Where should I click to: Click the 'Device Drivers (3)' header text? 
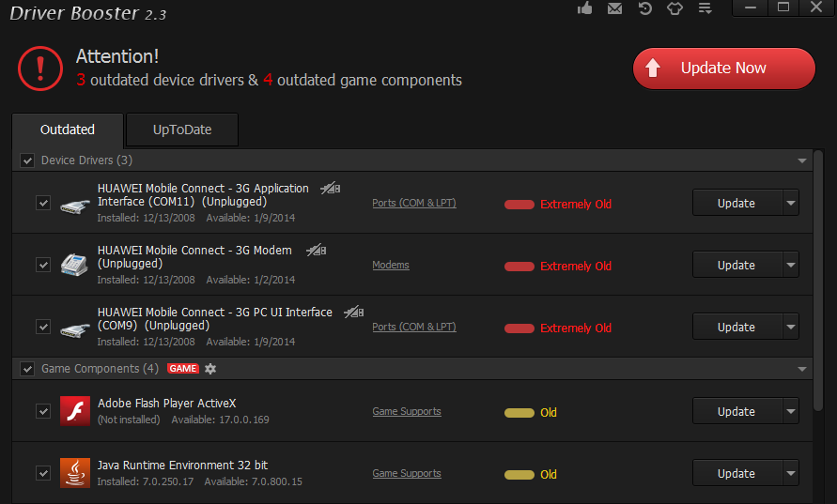87,160
